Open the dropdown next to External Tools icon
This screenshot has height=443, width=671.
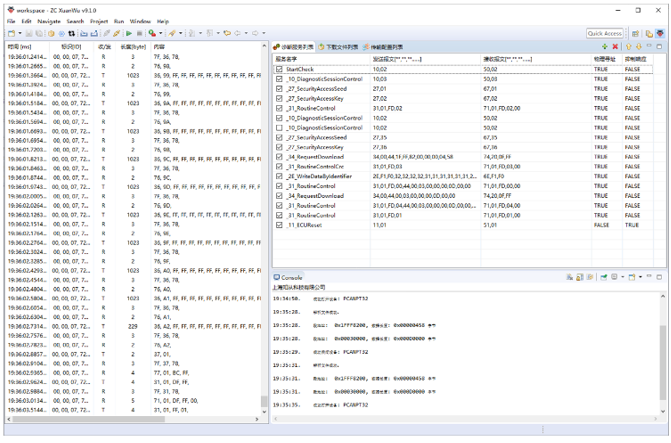(161, 33)
